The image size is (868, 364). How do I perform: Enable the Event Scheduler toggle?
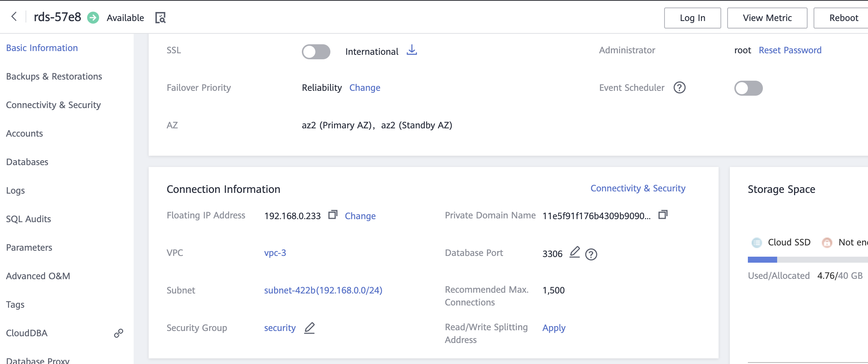pyautogui.click(x=748, y=88)
